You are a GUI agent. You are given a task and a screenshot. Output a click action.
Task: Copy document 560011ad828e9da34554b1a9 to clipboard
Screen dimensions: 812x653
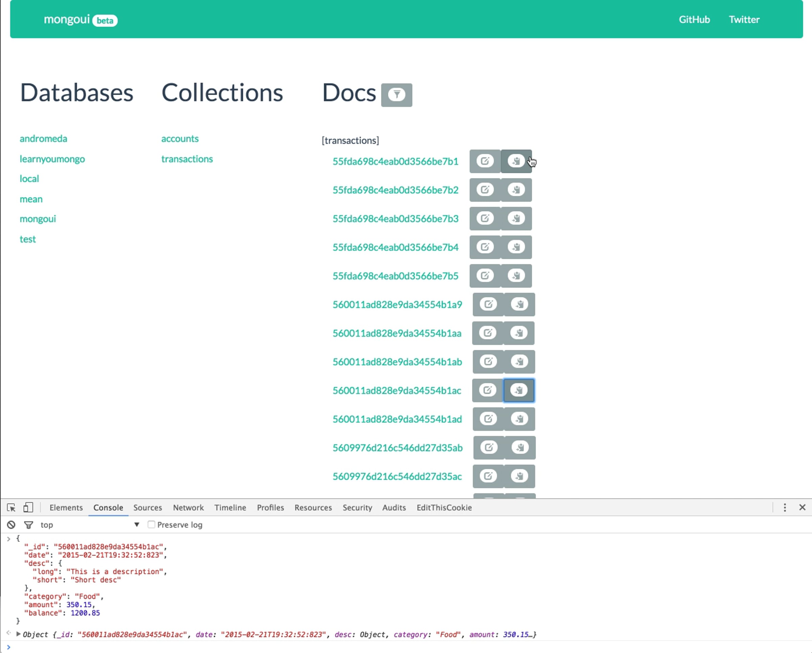coord(520,304)
